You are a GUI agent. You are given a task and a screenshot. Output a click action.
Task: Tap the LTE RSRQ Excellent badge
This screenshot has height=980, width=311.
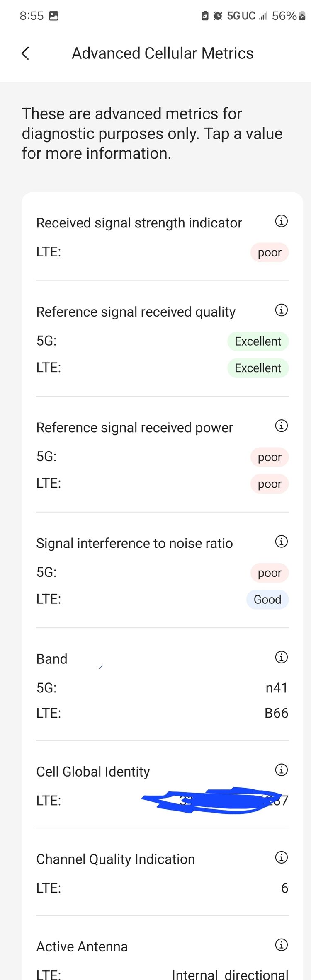point(258,368)
